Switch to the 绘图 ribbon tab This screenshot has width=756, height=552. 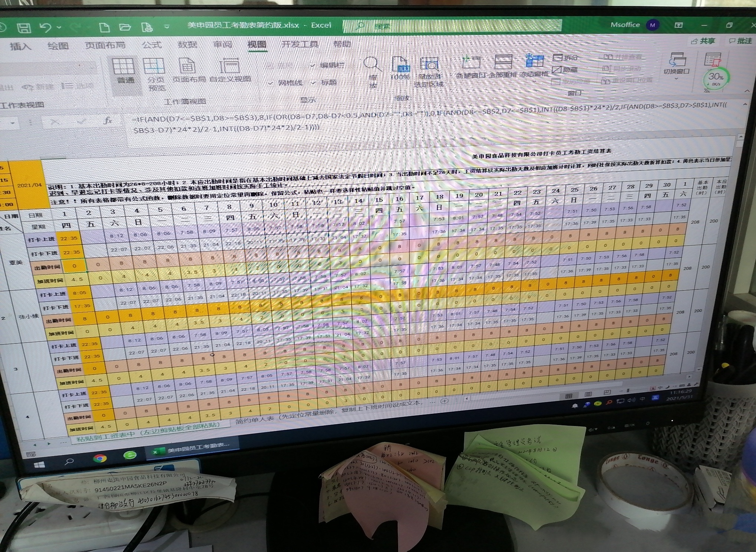pyautogui.click(x=58, y=46)
